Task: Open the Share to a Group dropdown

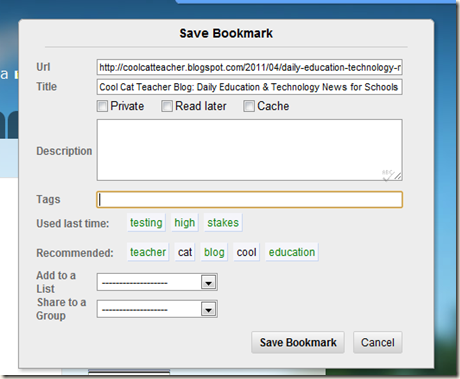Action: (x=157, y=309)
